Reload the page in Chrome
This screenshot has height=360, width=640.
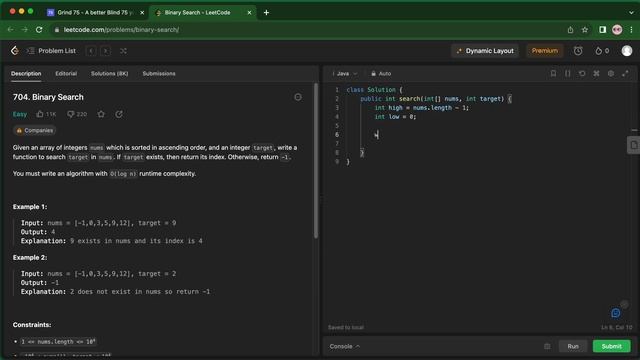coord(39,30)
